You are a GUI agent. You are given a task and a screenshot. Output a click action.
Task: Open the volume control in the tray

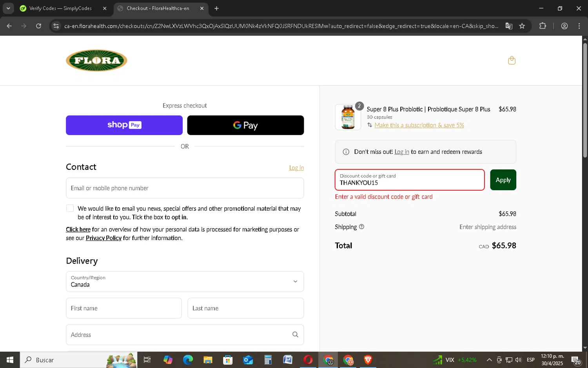coord(519,360)
